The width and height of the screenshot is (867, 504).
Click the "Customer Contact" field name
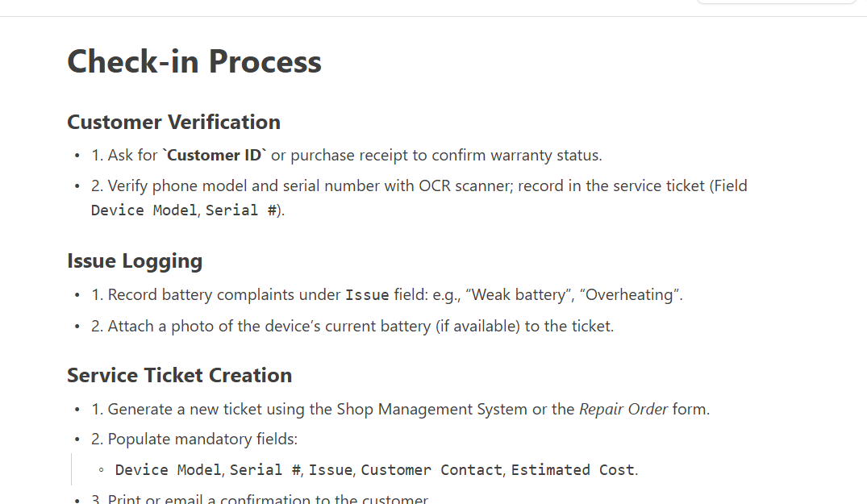[431, 470]
